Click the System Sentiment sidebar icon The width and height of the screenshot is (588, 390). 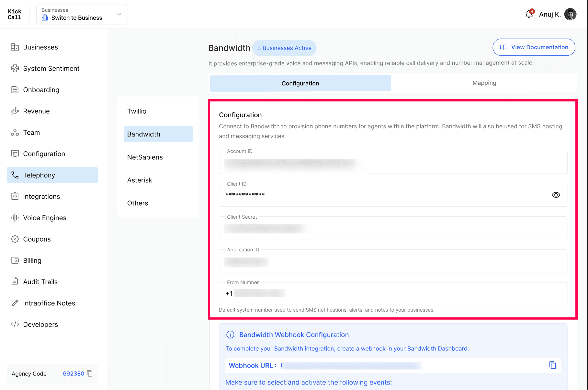(15, 68)
